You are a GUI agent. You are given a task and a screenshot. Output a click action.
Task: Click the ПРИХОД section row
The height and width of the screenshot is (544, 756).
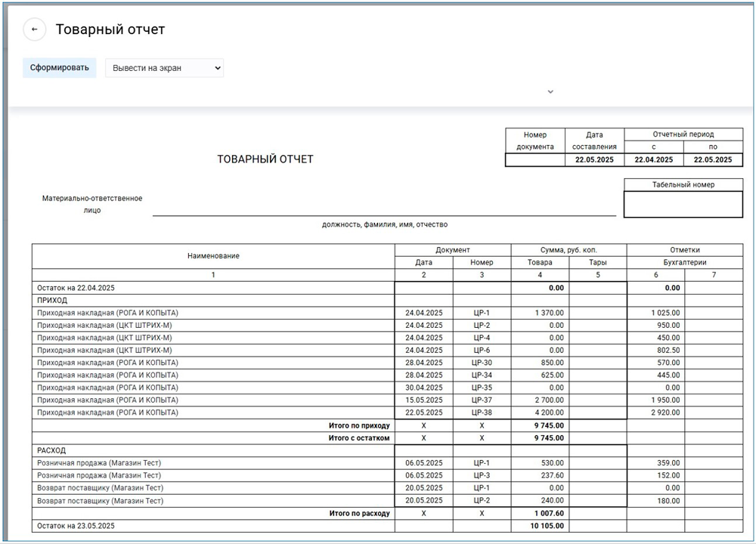tap(53, 300)
